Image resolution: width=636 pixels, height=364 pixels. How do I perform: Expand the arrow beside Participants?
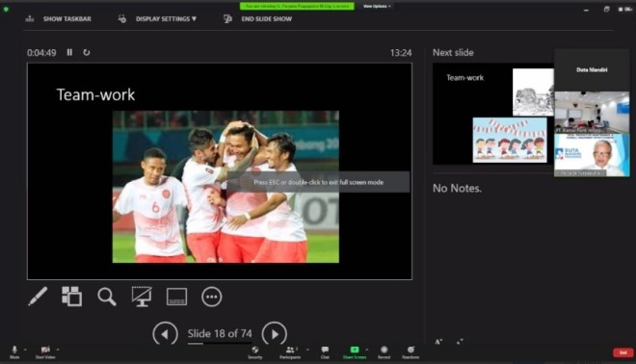(x=307, y=350)
